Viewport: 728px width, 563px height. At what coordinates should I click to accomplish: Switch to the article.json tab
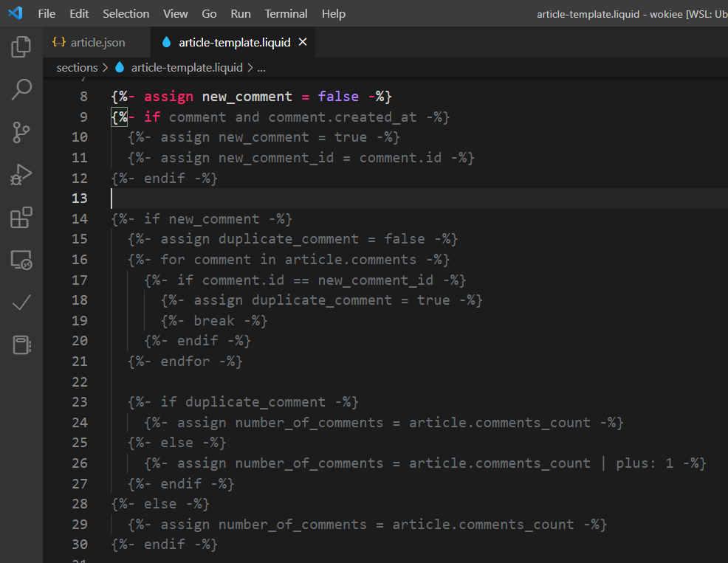(97, 42)
